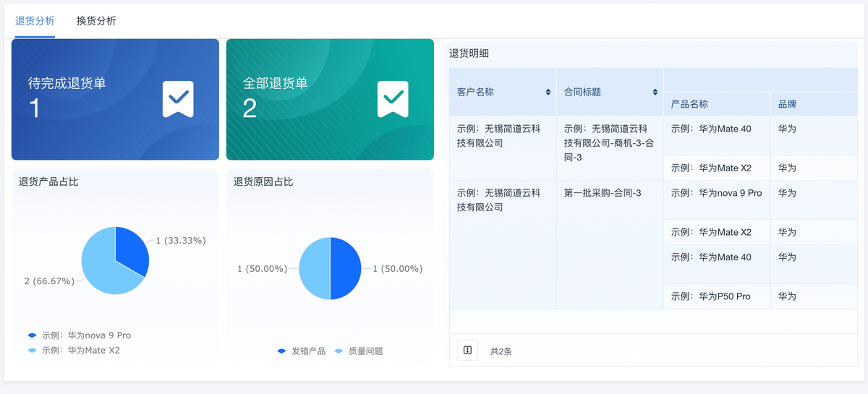Click the pending returns bookmark icon
868x394 pixels.
[x=178, y=99]
